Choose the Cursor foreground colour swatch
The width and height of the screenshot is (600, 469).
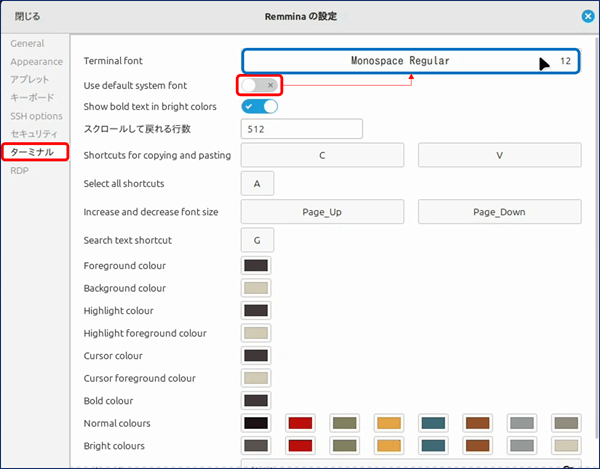tap(256, 378)
